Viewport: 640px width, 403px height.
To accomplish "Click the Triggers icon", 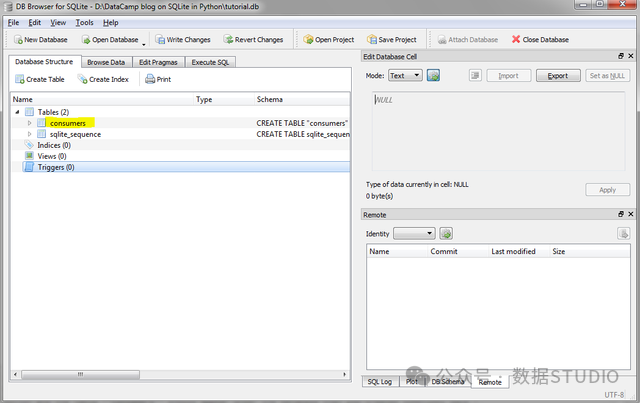I will 29,167.
